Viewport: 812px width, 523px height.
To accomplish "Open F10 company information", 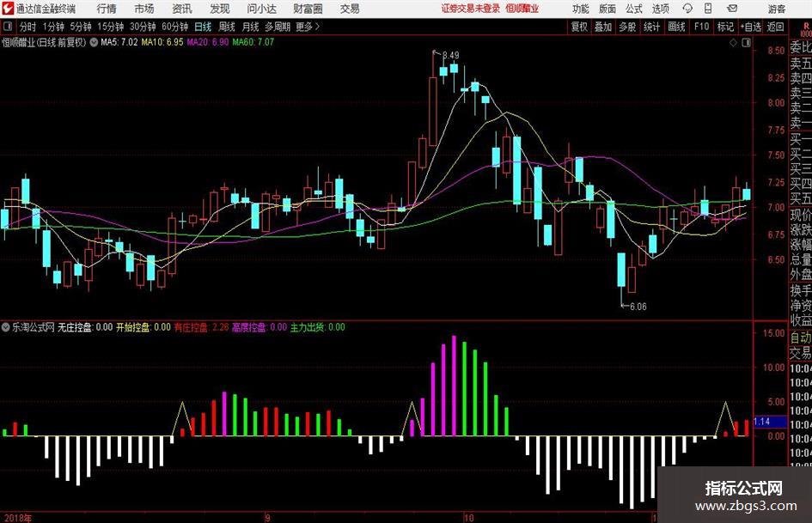I will [x=701, y=27].
